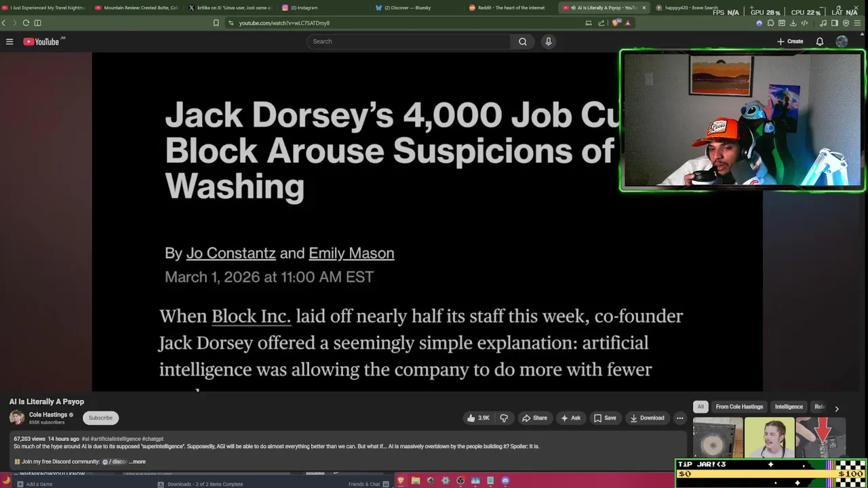The height and width of the screenshot is (488, 868).
Task: Click the video player area
Action: [x=427, y=222]
